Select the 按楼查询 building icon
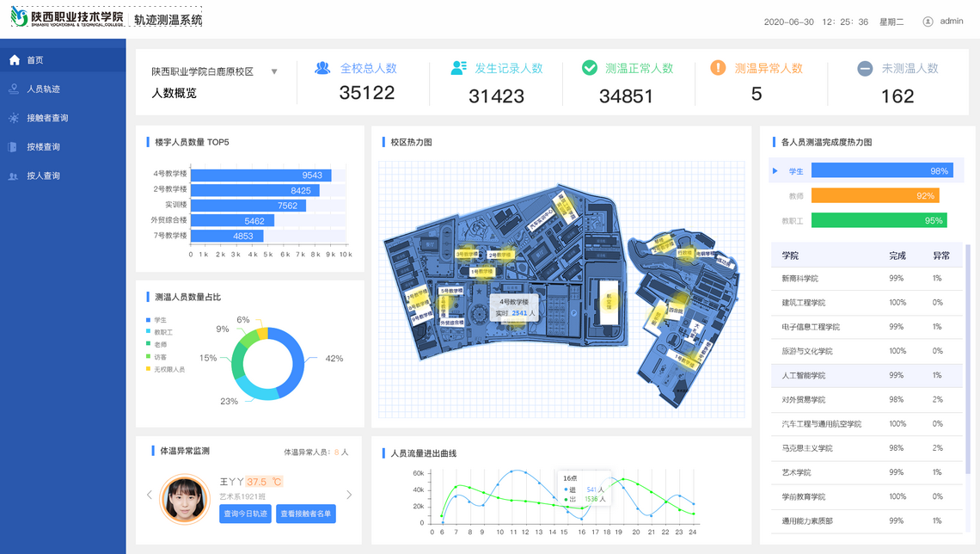The image size is (980, 554). pos(14,147)
